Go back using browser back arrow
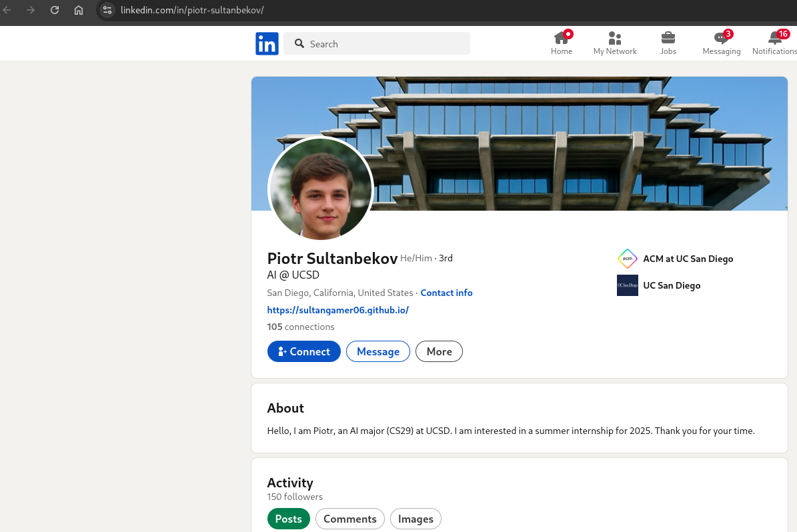Viewport: 797px width, 532px height. coord(8,10)
